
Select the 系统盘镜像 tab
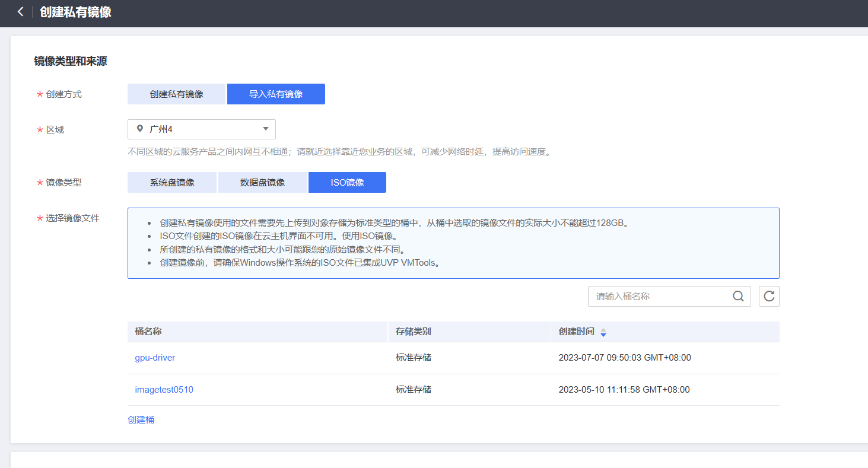[x=171, y=182]
